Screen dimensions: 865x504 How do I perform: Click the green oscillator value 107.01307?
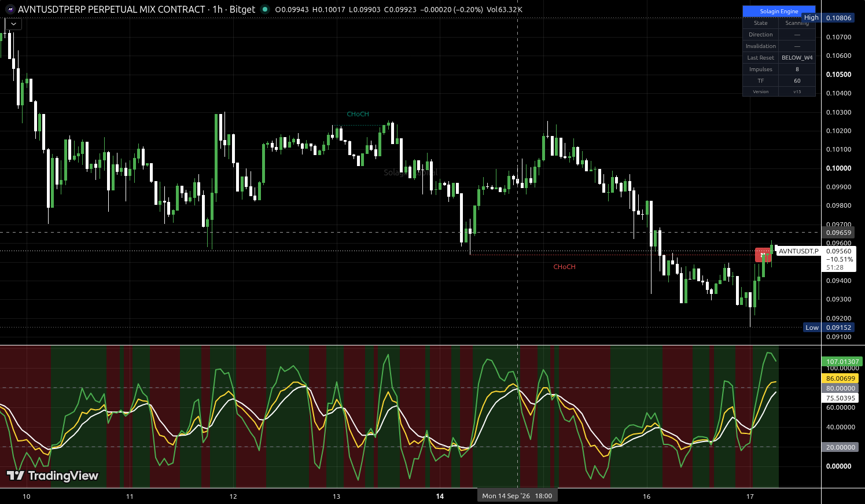tap(842, 362)
